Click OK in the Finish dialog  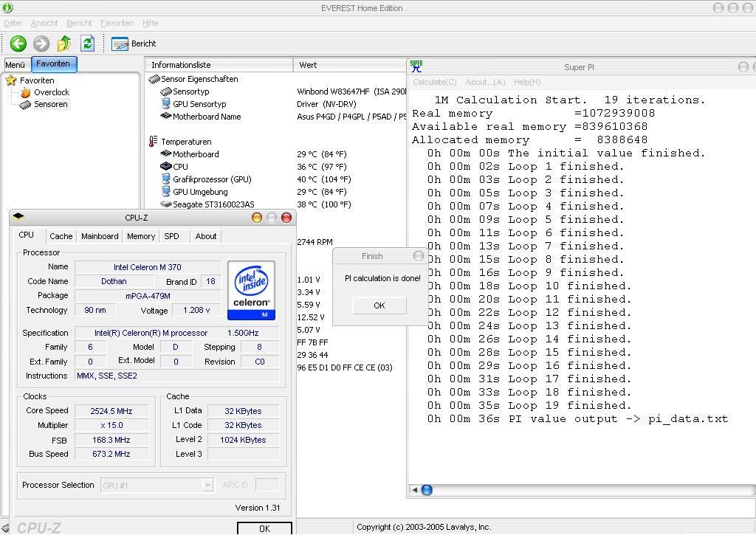tap(379, 306)
